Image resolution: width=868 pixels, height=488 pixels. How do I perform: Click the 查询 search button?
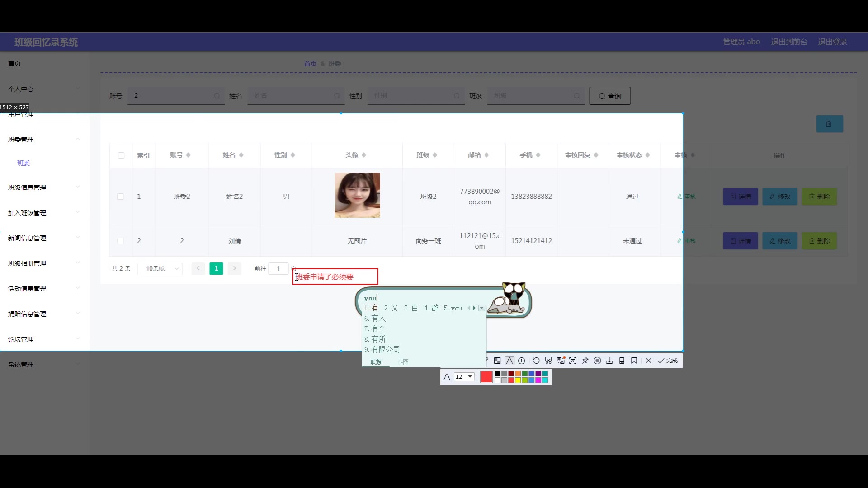coord(610,96)
